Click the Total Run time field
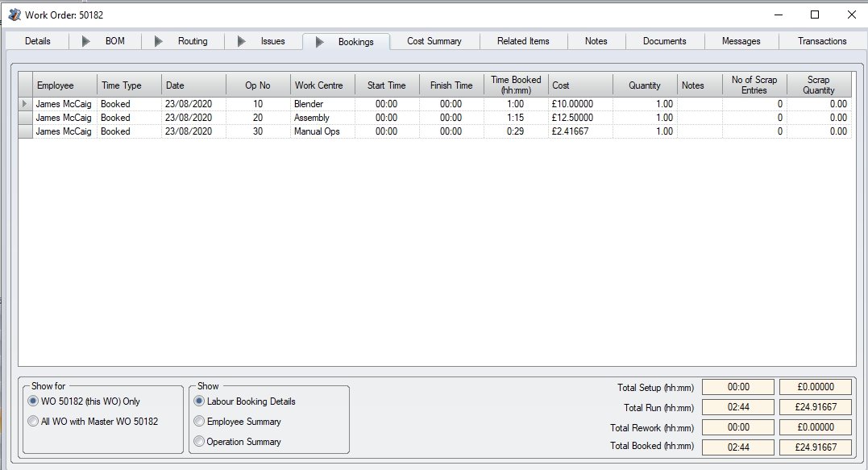The width and height of the screenshot is (868, 470). (737, 408)
